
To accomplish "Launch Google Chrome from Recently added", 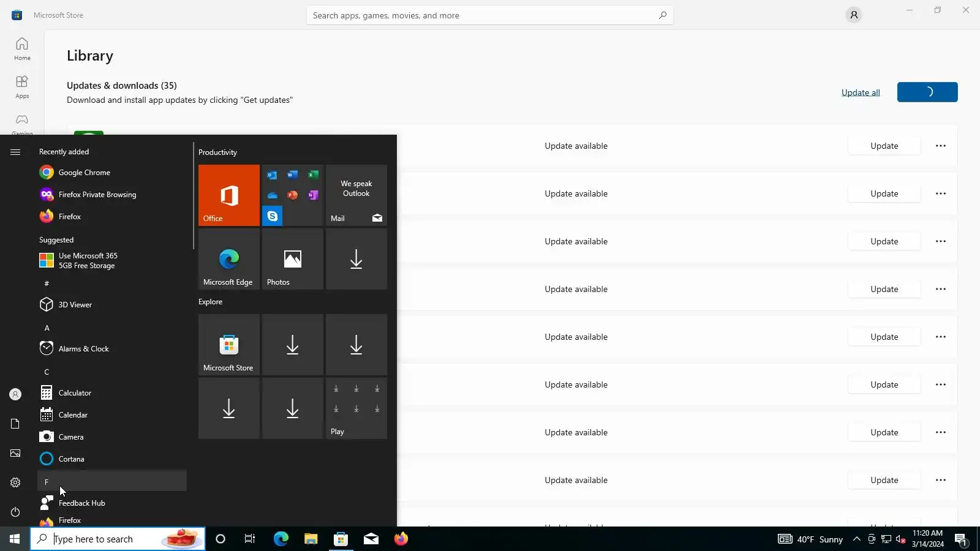I will tap(112, 173).
